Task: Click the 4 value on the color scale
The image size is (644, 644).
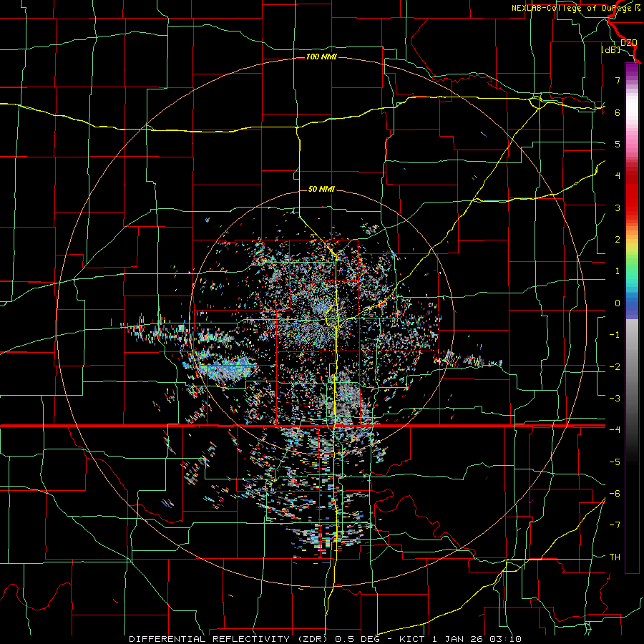Action: click(618, 176)
